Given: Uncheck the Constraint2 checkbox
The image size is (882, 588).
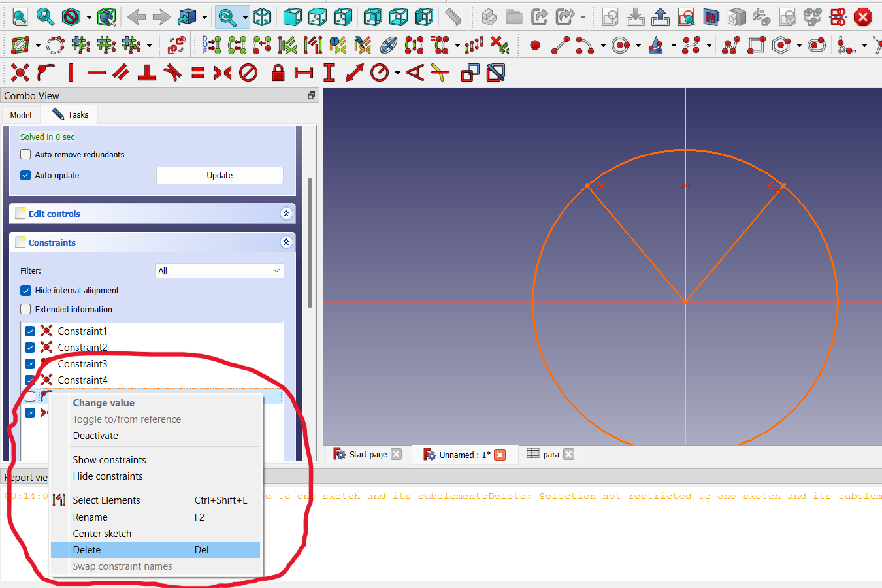Looking at the screenshot, I should (30, 348).
